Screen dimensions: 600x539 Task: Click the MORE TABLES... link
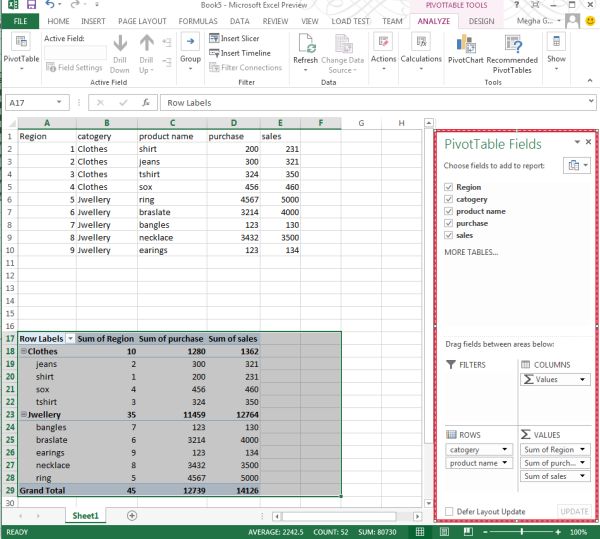tap(471, 252)
